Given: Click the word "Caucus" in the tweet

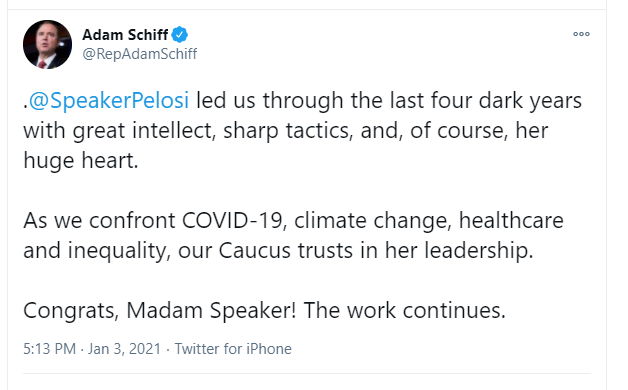Looking at the screenshot, I should point(254,251).
